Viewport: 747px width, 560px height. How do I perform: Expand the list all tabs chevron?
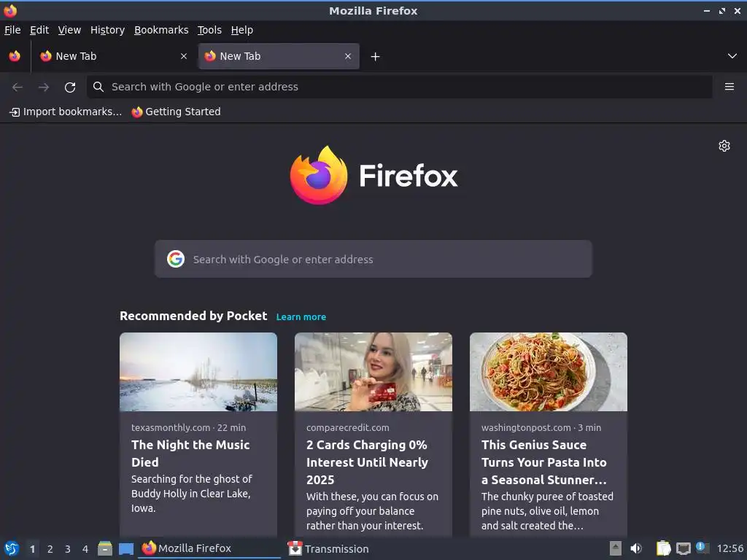pyautogui.click(x=732, y=56)
